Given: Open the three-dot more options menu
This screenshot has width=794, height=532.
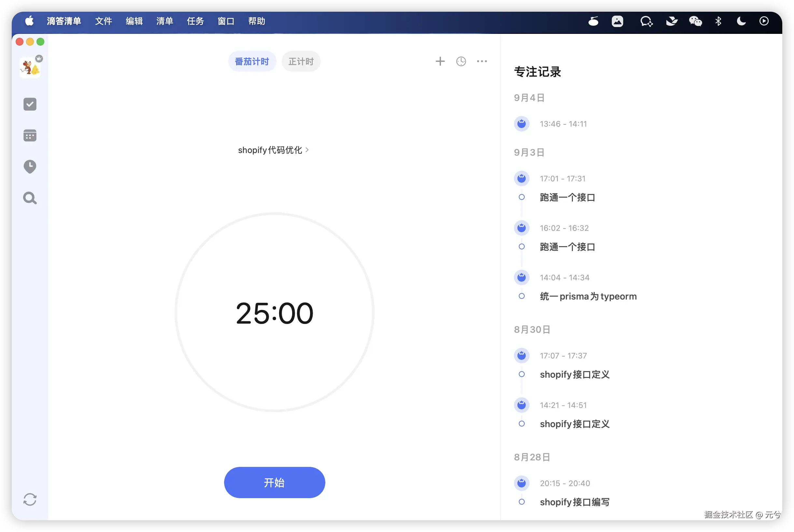Looking at the screenshot, I should tap(482, 62).
